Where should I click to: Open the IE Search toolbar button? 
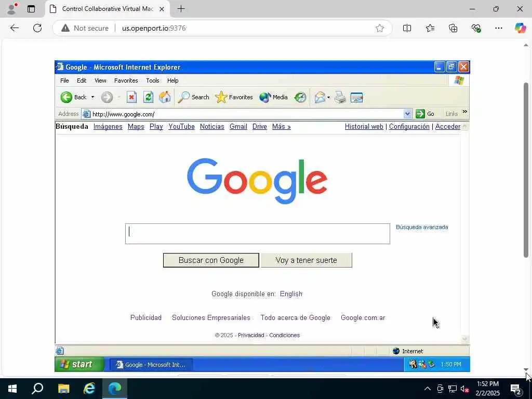coord(194,97)
